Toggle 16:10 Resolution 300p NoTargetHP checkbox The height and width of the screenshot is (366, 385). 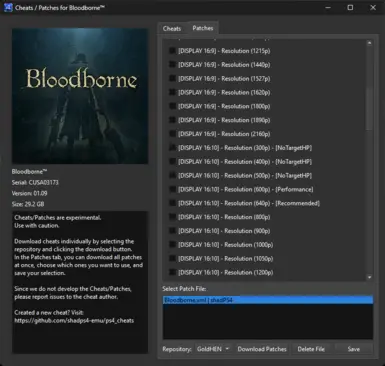[x=172, y=147]
